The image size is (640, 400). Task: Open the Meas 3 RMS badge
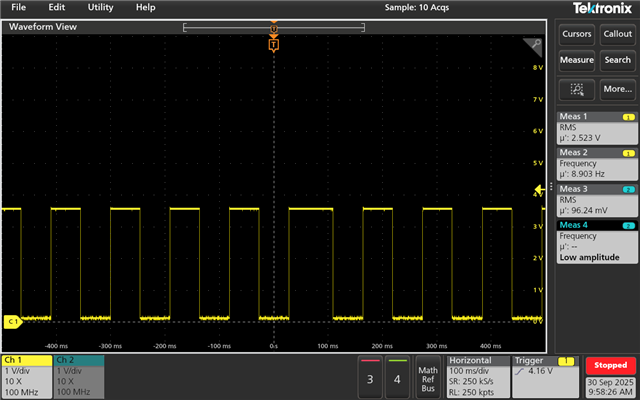597,200
